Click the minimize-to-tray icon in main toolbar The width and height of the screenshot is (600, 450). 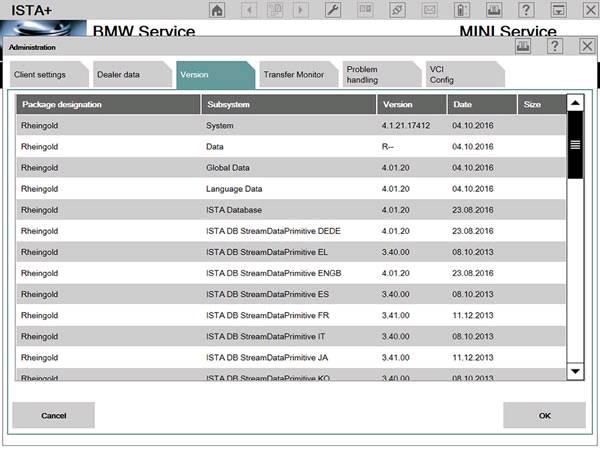pyautogui.click(x=559, y=10)
